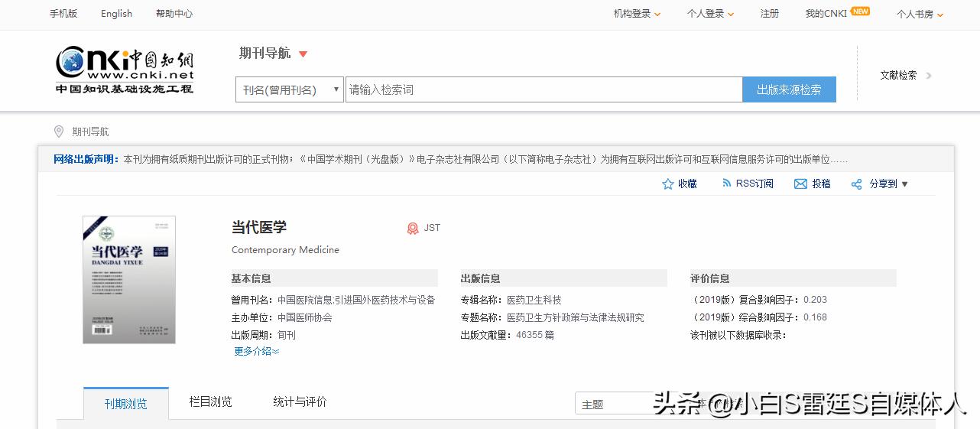980x429 pixels.
Task: Click the 期刊导航 breadcrumb
Action: point(90,132)
